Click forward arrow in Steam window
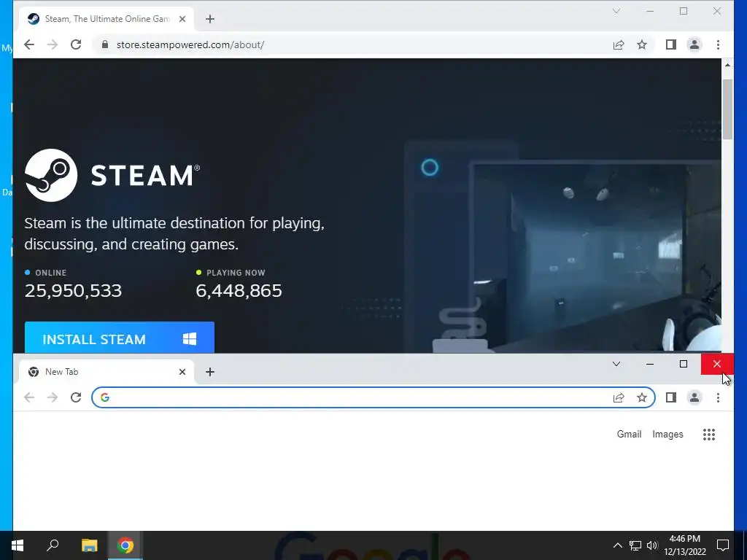 (x=53, y=44)
